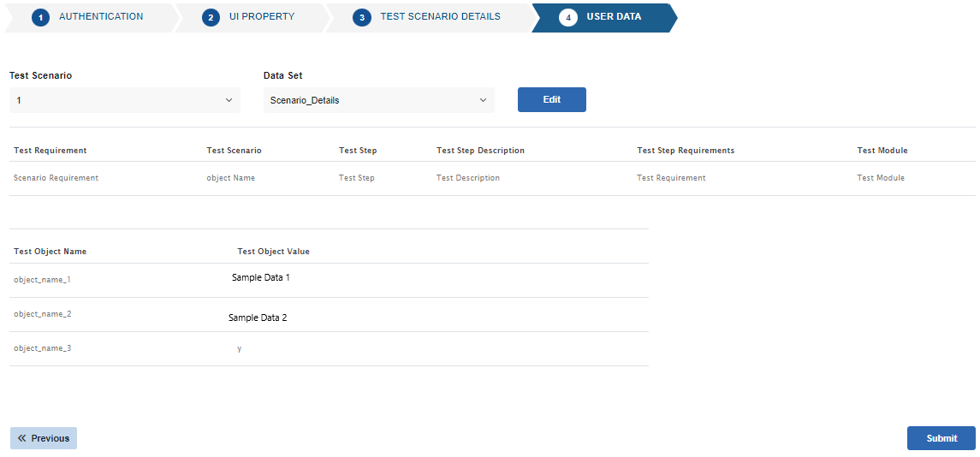The height and width of the screenshot is (457, 980).
Task: Click the step 2 UI Property number circle
Action: [x=211, y=18]
